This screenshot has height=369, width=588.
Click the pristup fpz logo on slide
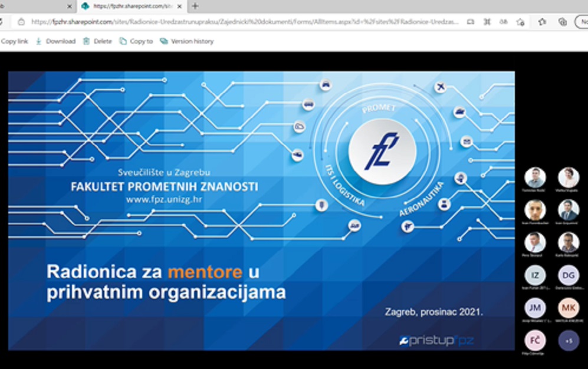pyautogui.click(x=436, y=341)
